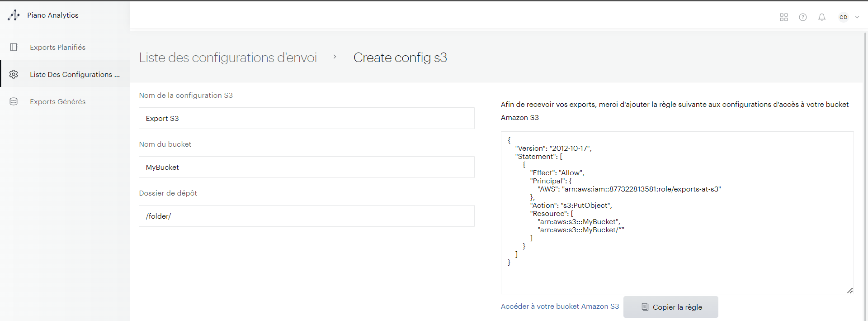
Task: Select Exports Générés in the sidebar
Action: click(x=57, y=101)
